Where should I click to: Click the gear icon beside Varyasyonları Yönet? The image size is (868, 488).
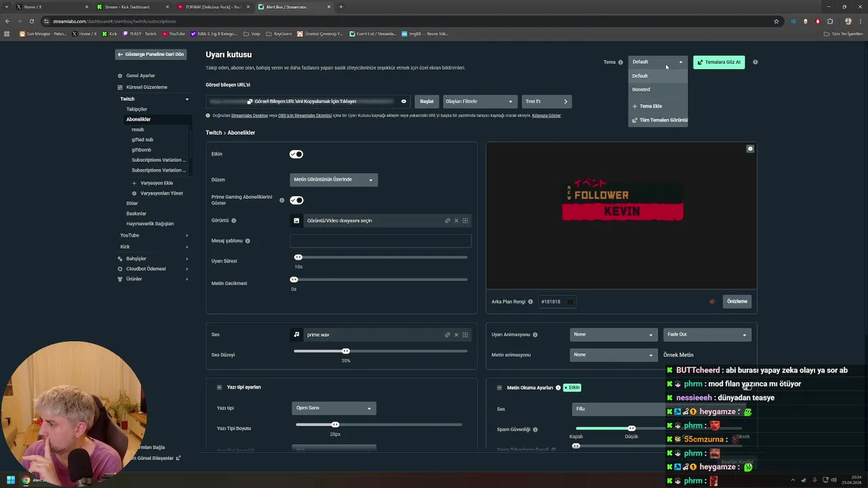point(134,193)
